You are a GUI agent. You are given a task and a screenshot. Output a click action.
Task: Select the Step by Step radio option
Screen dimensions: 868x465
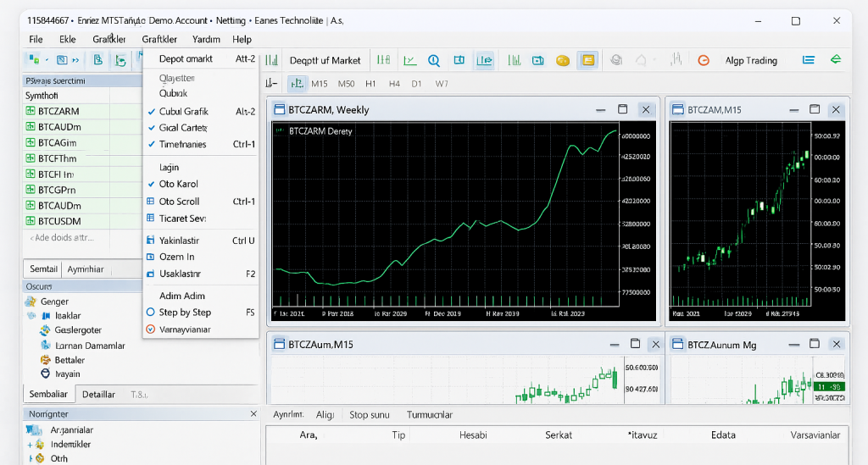click(x=150, y=313)
